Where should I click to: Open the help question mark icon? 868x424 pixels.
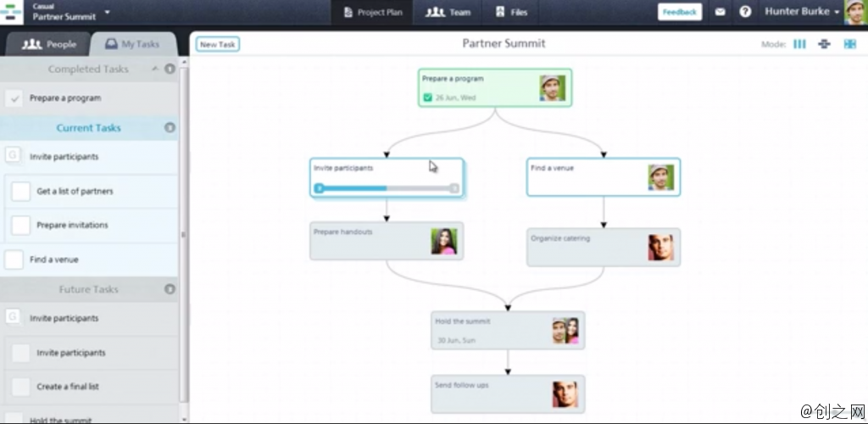[x=745, y=12]
